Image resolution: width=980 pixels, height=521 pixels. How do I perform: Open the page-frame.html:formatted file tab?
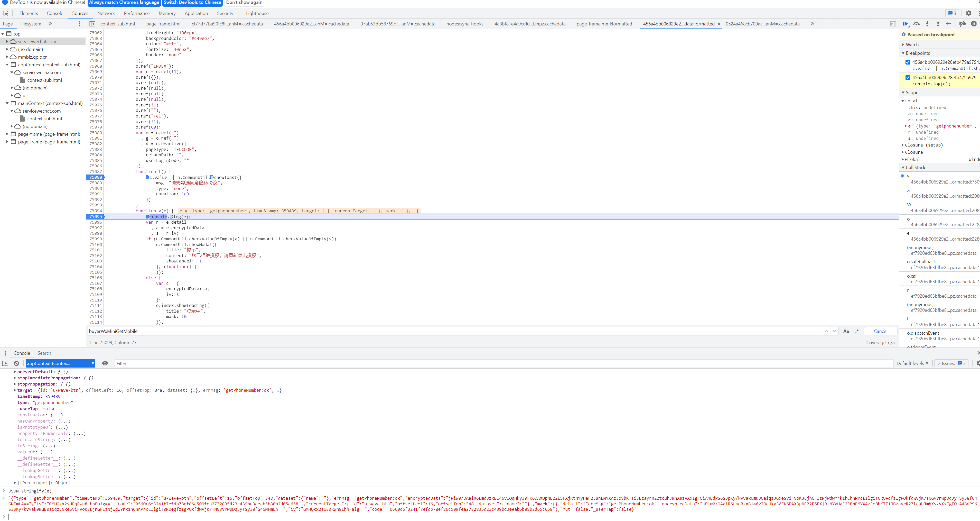click(x=604, y=24)
